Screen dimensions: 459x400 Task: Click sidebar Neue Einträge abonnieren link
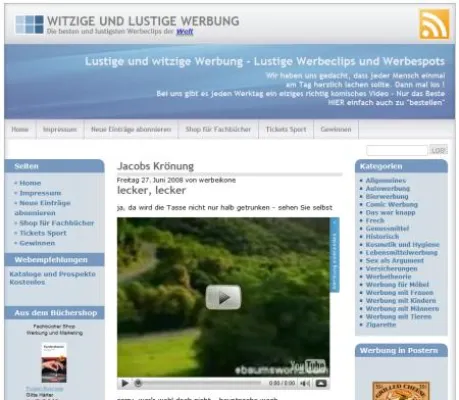point(42,208)
